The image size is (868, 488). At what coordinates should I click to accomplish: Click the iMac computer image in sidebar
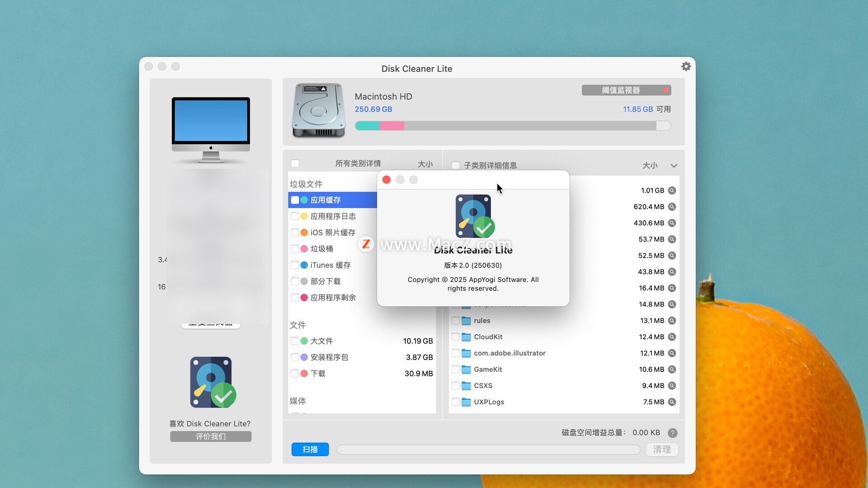(x=211, y=130)
